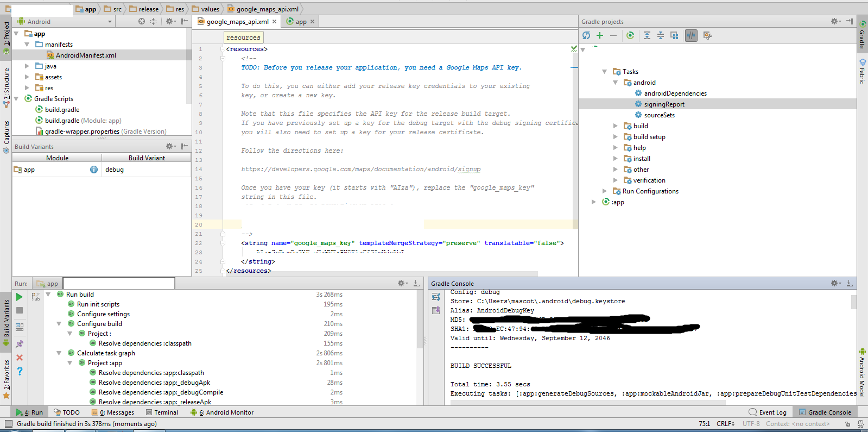The image size is (868, 432).
Task: Hide the Project panel
Action: 184,21
